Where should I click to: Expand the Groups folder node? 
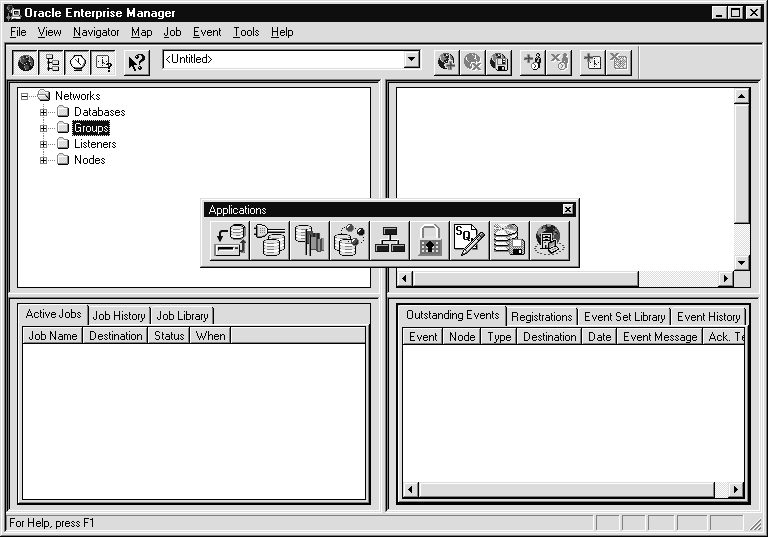tap(44, 128)
